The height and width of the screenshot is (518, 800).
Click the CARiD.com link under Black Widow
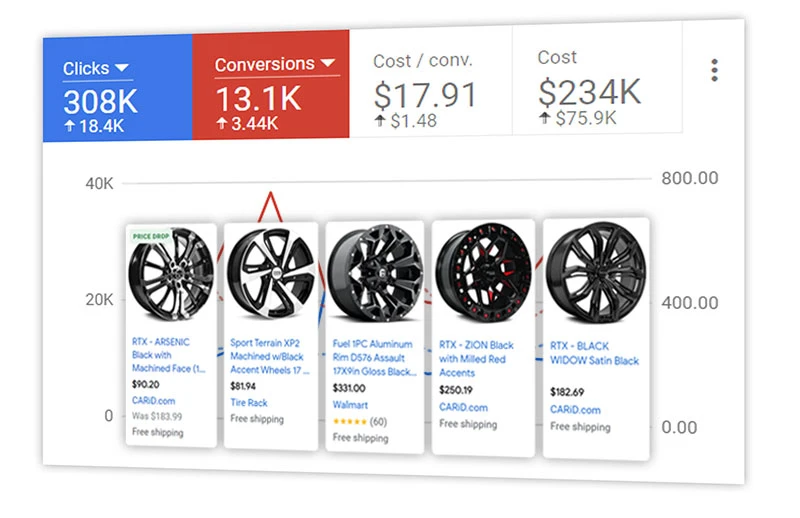577,409
